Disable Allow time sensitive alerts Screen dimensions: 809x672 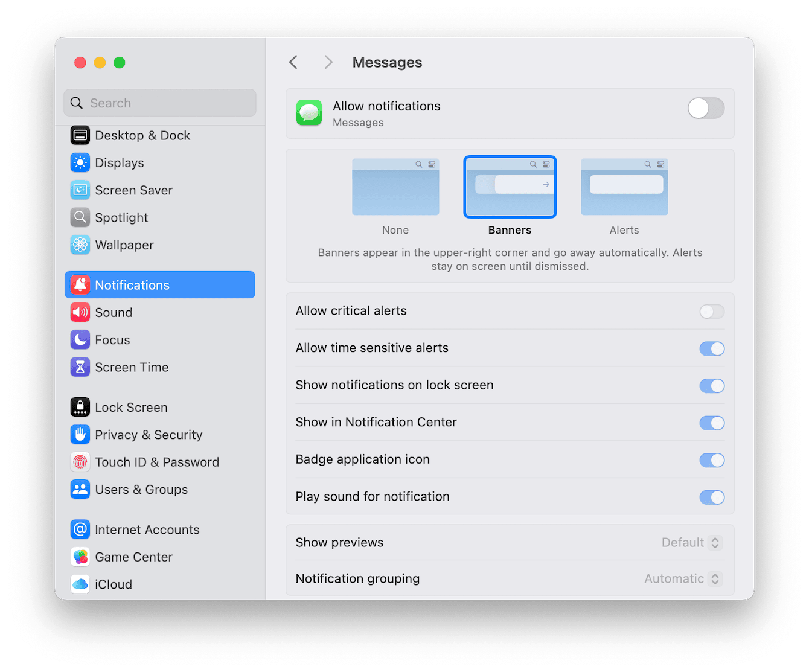click(712, 349)
